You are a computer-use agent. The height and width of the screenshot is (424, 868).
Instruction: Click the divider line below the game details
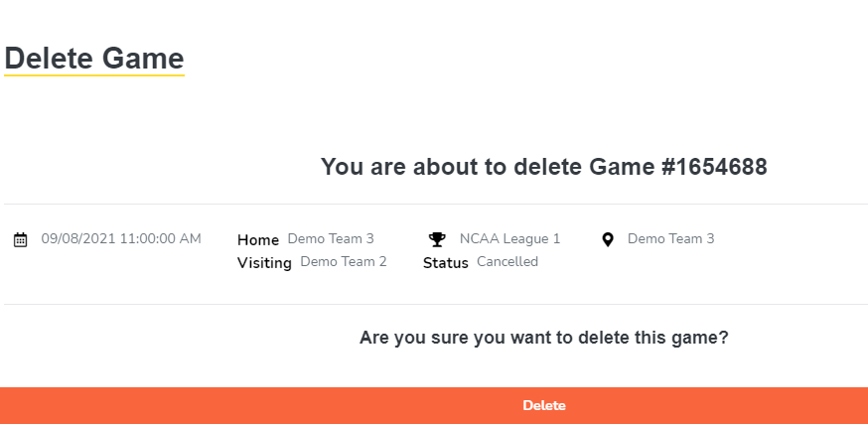(435, 304)
